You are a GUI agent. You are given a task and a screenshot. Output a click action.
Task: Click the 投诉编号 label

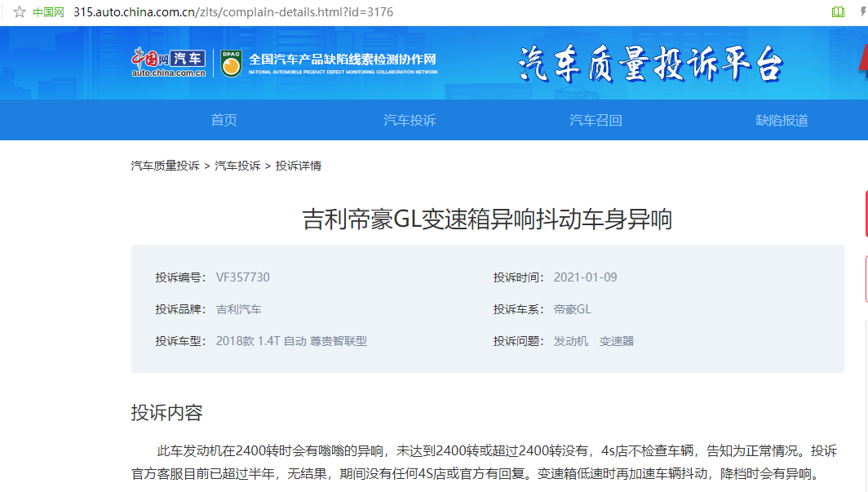[180, 277]
